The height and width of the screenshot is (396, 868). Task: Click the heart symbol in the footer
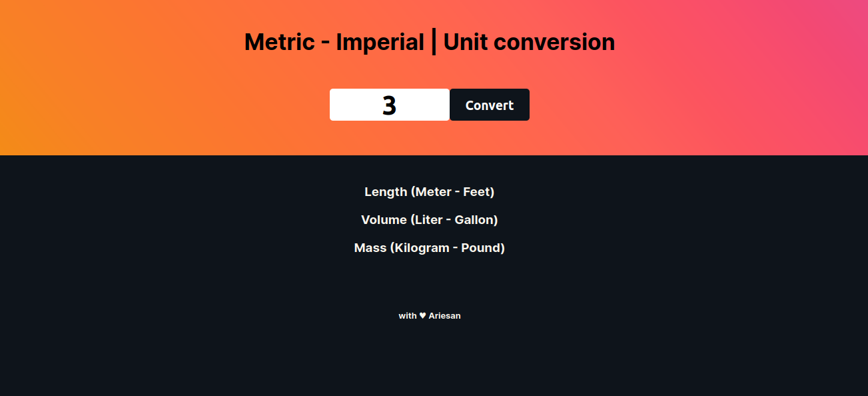[x=422, y=315]
